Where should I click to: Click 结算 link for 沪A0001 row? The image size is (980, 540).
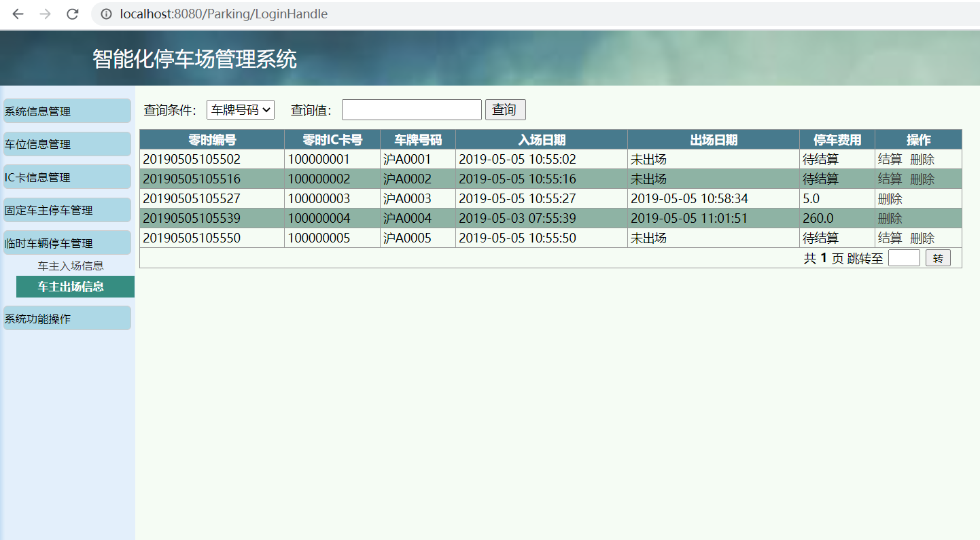coord(890,159)
